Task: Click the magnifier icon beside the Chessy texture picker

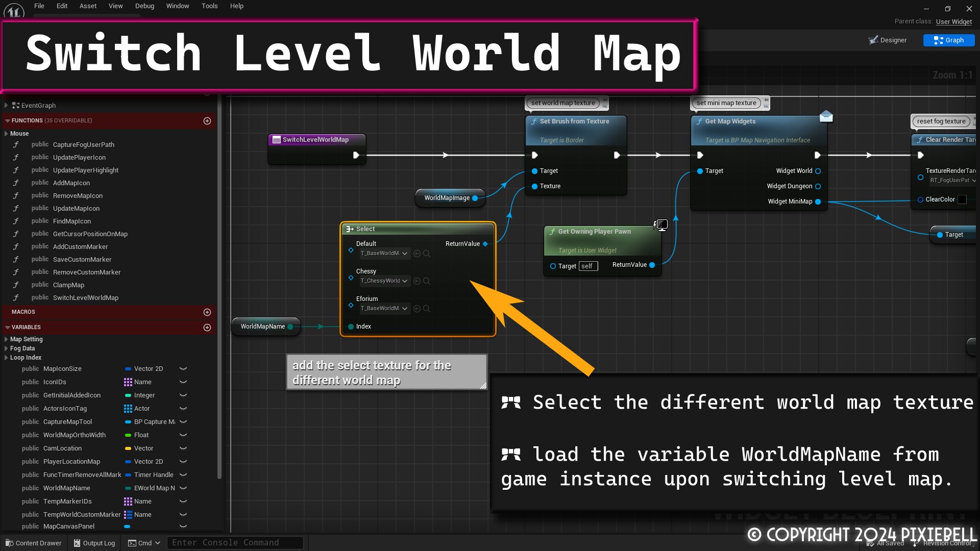Action: [425, 281]
